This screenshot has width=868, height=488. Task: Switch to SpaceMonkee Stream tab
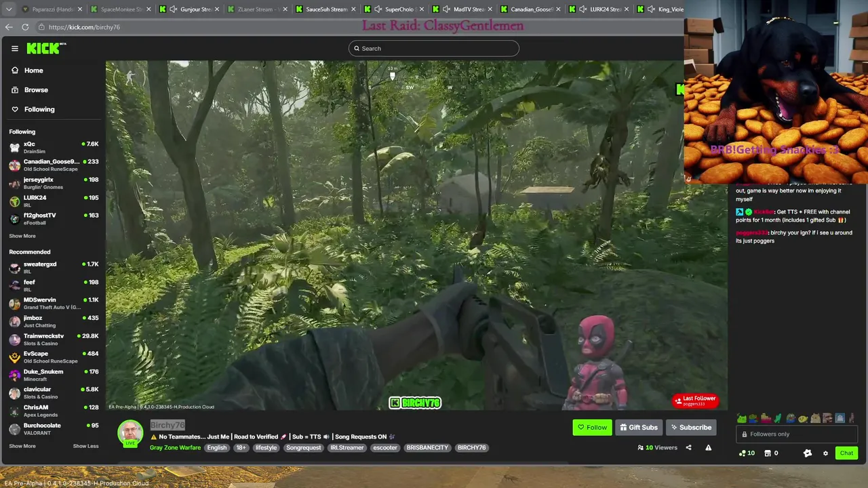[x=121, y=9]
